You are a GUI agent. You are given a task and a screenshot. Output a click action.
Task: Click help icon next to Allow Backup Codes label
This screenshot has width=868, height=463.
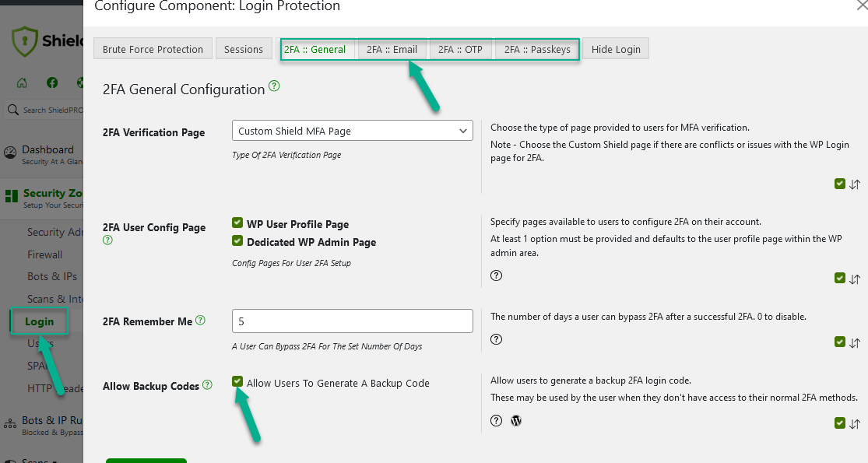click(x=207, y=384)
